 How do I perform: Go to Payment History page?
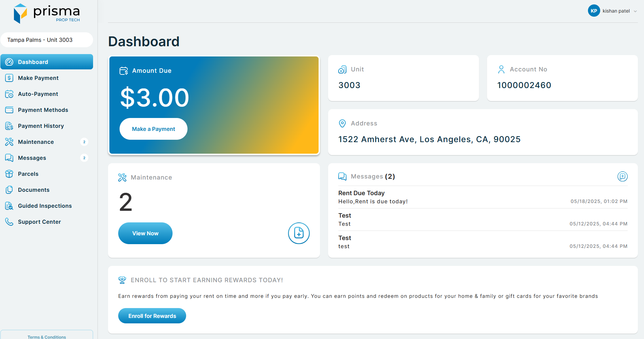coord(41,126)
